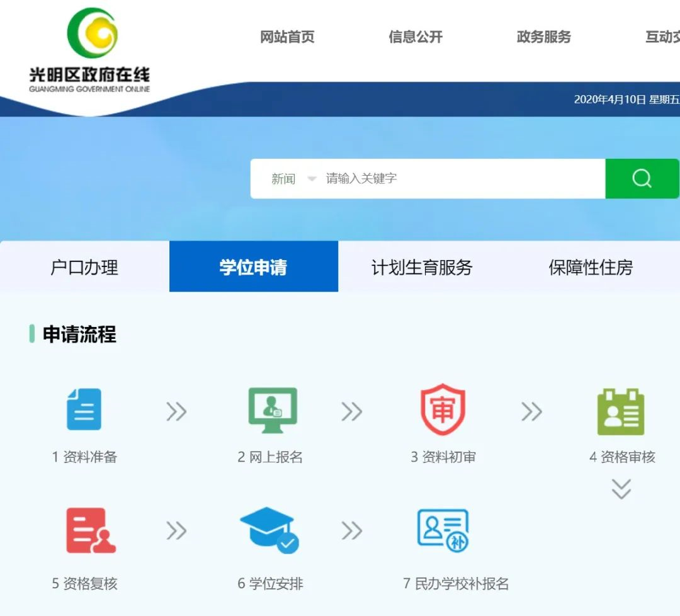Click the 民办学校补报名 ID card icon
Viewport: 680px width, 616px height.
443,530
